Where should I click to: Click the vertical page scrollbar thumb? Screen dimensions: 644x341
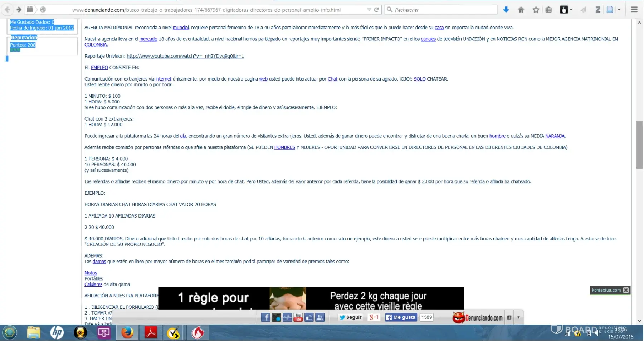(639, 145)
